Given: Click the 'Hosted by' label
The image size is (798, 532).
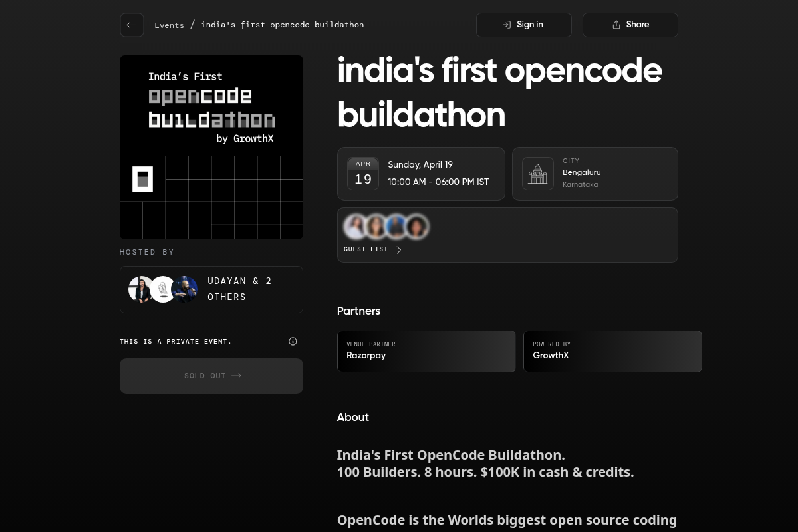Looking at the screenshot, I should pos(147,252).
